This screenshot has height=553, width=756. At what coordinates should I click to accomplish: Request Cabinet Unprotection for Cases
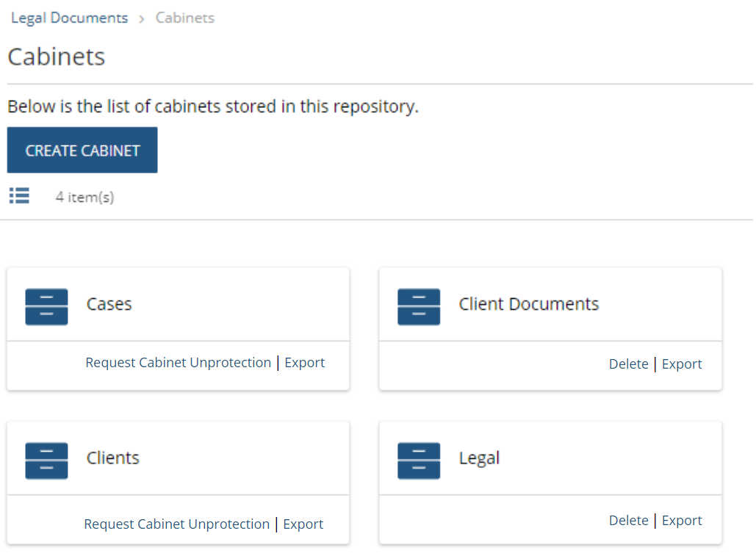point(178,363)
